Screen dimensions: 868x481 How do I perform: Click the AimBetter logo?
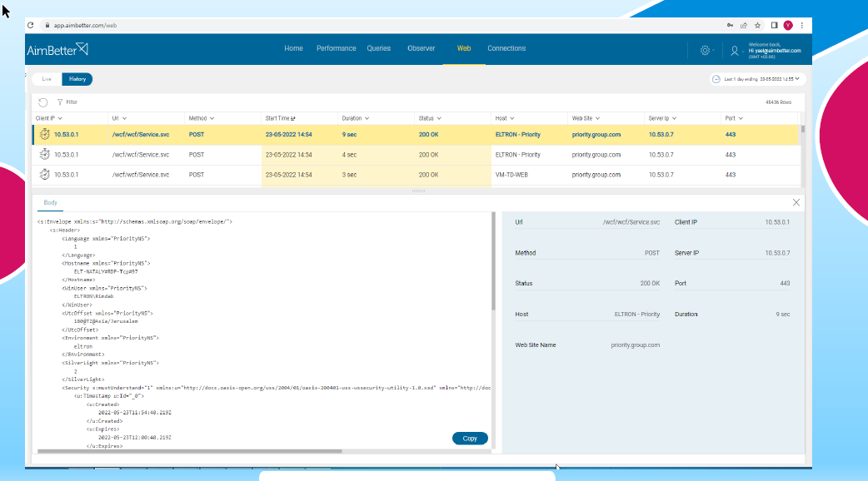click(57, 50)
